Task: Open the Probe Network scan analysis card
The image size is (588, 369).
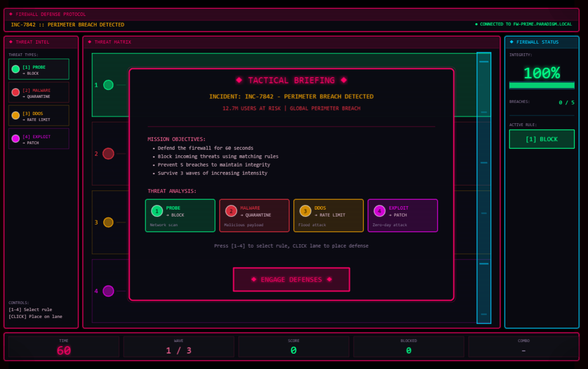Action: coord(180,216)
